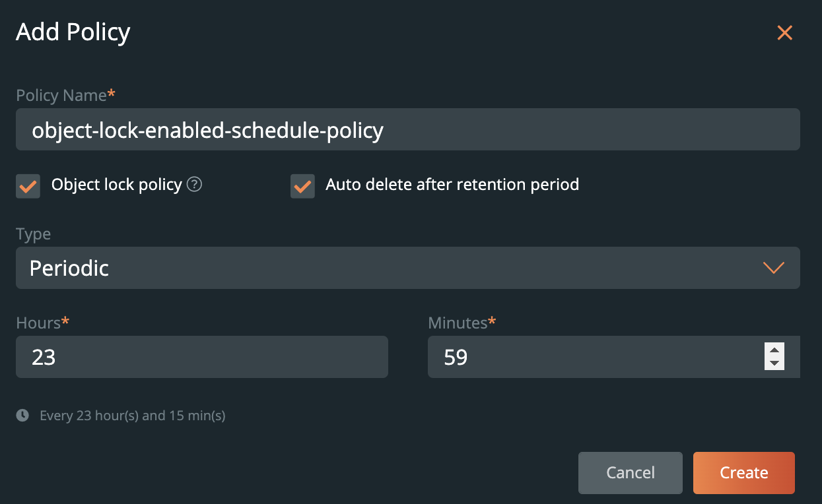Screen dimensions: 822x504
Task: Click Create to add the policy
Action: [x=743, y=473]
